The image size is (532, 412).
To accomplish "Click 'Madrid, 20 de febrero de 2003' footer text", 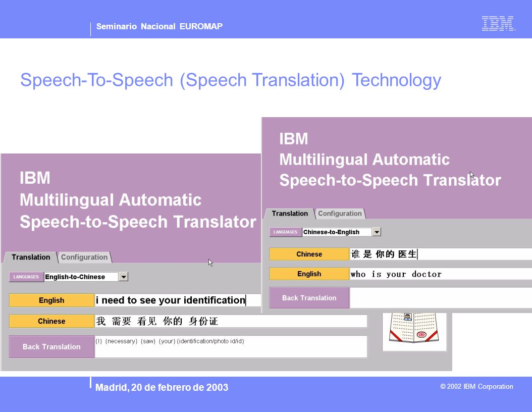I will tap(162, 387).
